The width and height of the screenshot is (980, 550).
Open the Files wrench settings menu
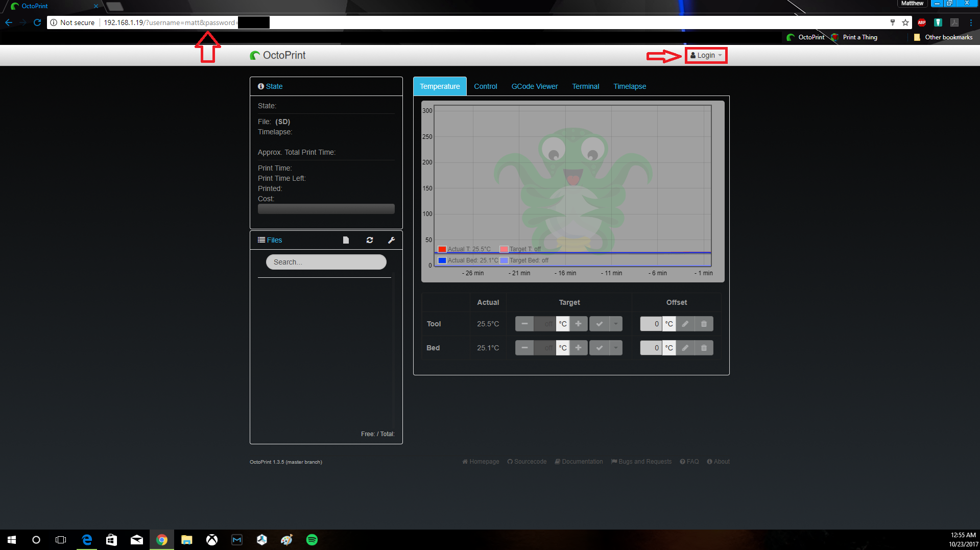click(x=392, y=240)
